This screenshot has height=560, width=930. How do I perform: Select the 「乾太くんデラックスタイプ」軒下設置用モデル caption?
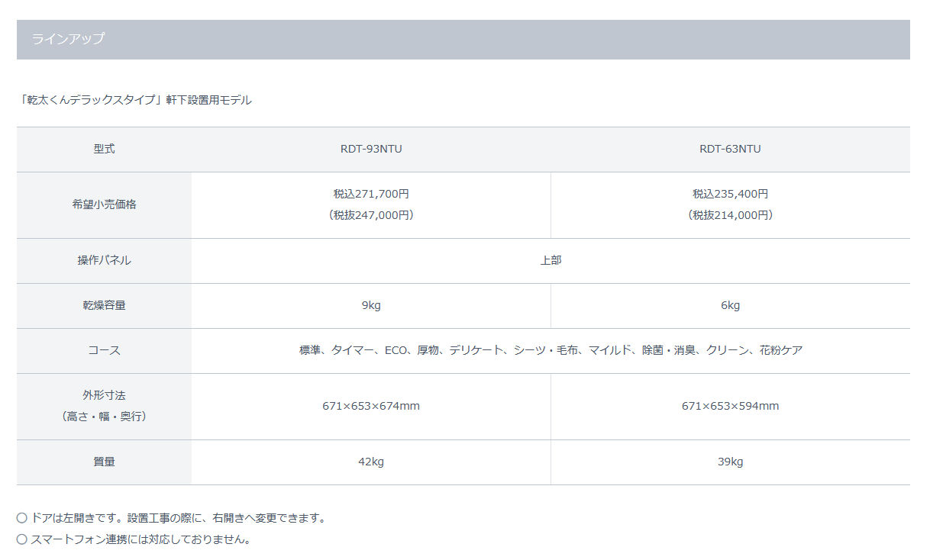click(x=136, y=100)
